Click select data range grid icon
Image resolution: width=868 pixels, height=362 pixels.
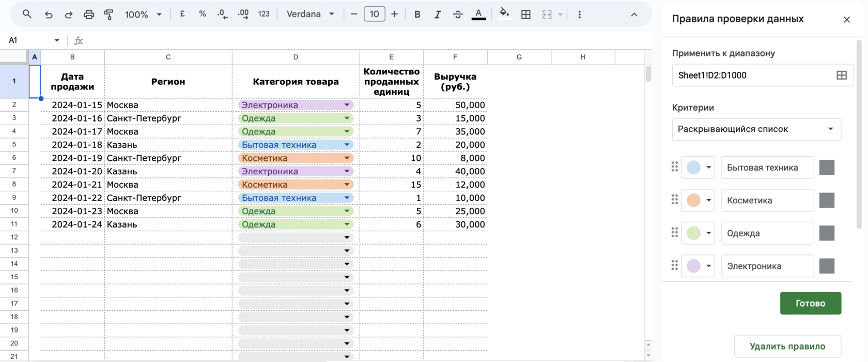(841, 76)
